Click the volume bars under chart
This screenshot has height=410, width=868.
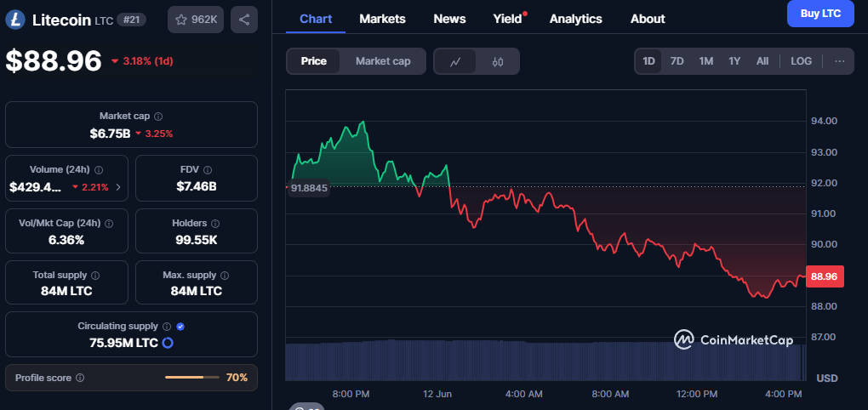[x=545, y=360]
